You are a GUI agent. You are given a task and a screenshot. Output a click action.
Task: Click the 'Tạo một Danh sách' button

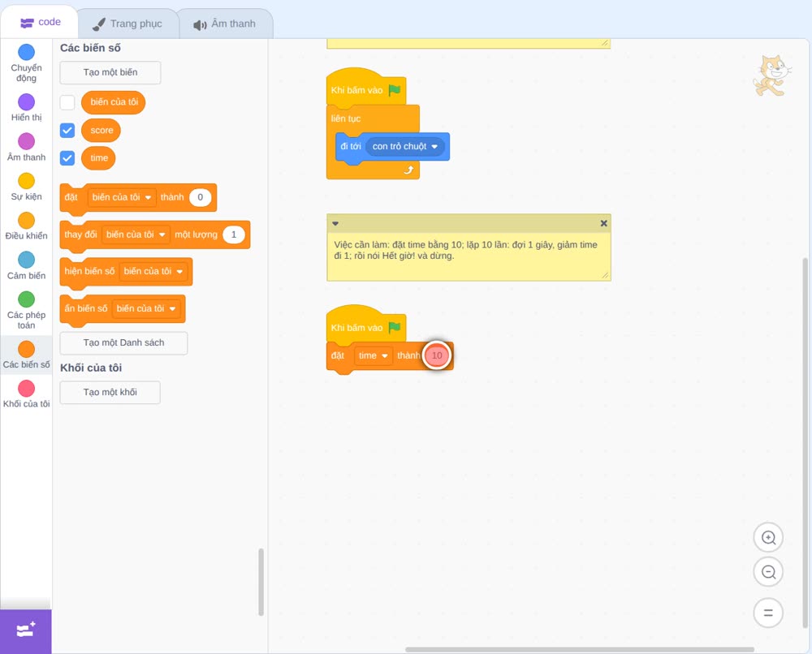click(x=123, y=343)
